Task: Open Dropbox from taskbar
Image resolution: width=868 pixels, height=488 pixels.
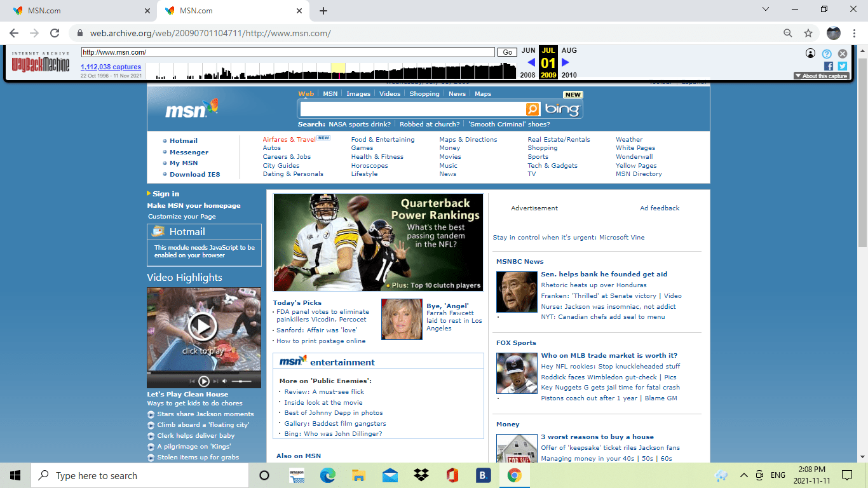Action: pos(421,475)
